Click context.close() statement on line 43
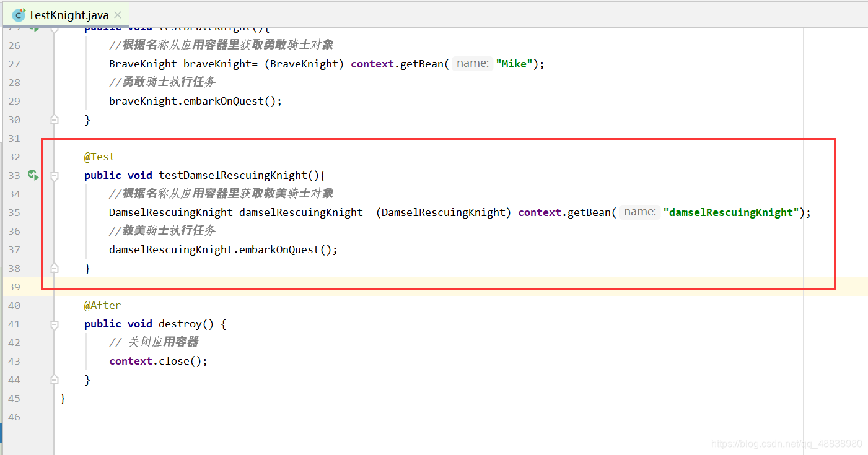Screen dimensions: 868x455 tap(158, 361)
